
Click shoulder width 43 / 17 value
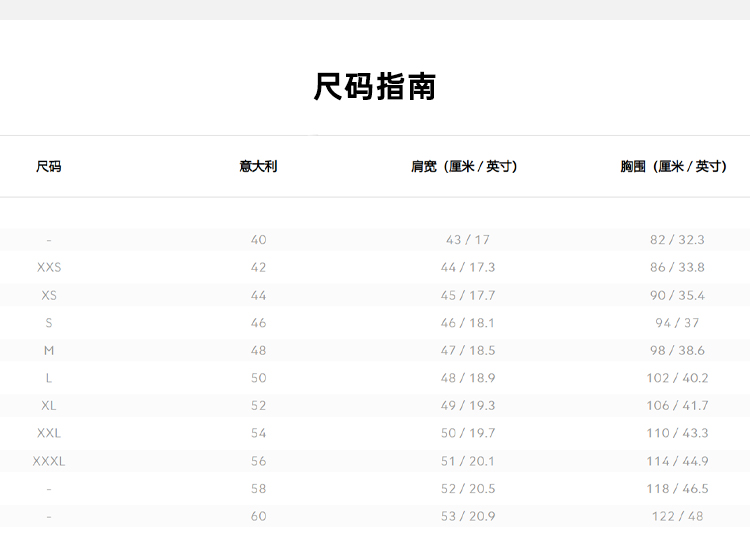coord(468,240)
